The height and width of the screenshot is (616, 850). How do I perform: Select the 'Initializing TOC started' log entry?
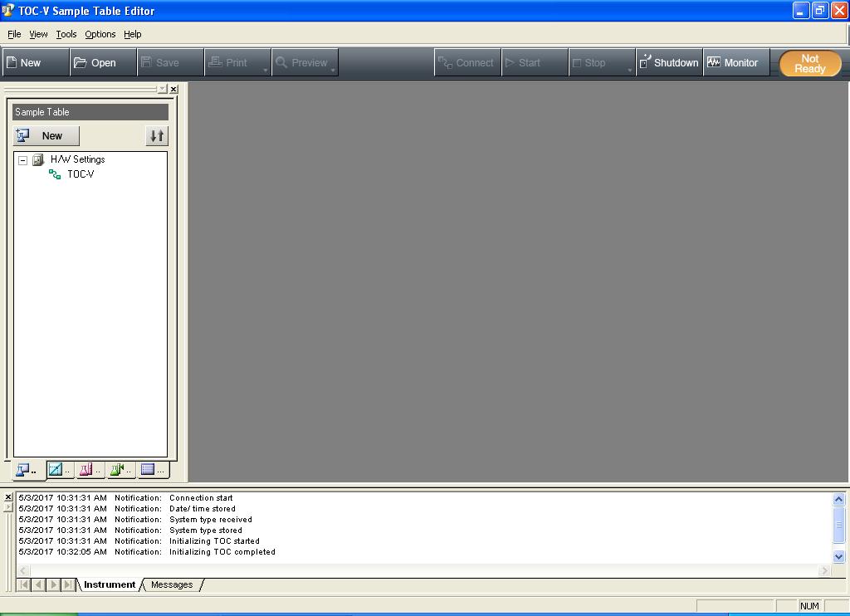(139, 541)
